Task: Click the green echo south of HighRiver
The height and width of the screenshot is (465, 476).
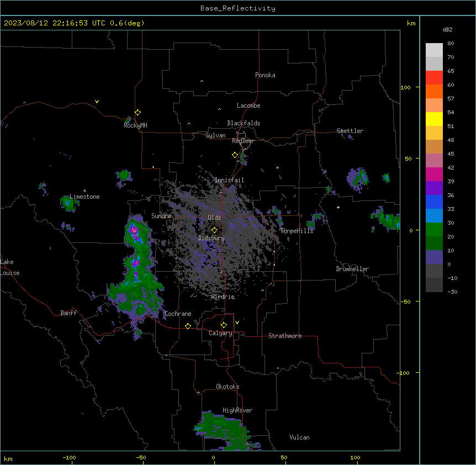Action: (x=223, y=431)
